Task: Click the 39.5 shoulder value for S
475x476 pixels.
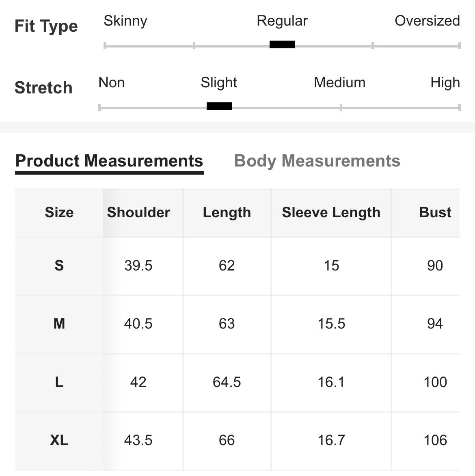Action: click(138, 266)
